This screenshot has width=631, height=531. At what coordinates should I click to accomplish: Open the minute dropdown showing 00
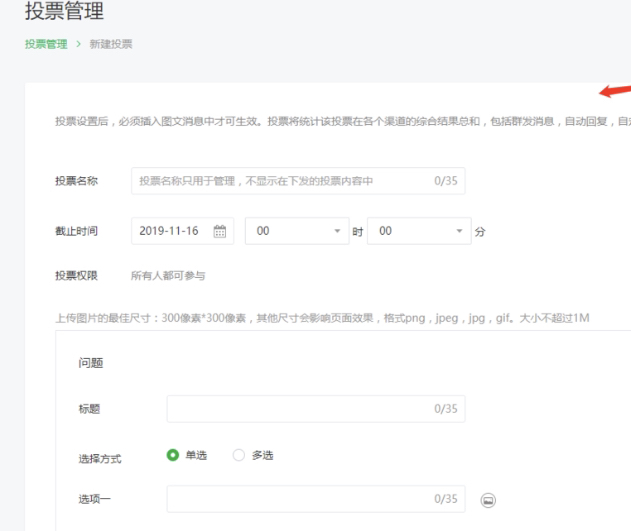click(x=417, y=231)
